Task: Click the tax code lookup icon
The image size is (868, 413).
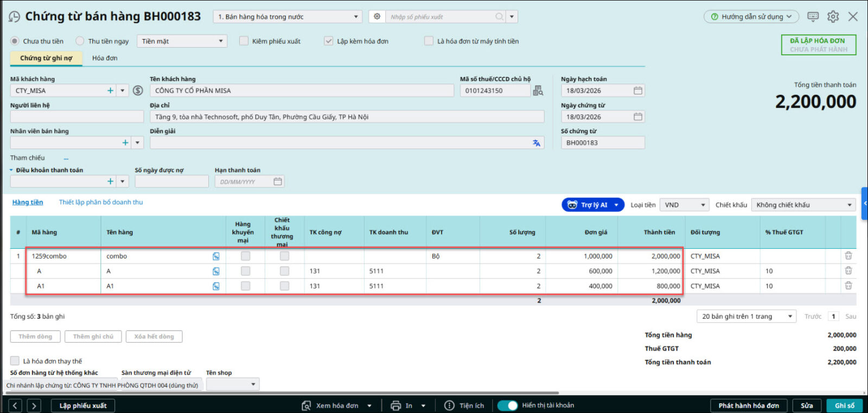Action: click(538, 91)
